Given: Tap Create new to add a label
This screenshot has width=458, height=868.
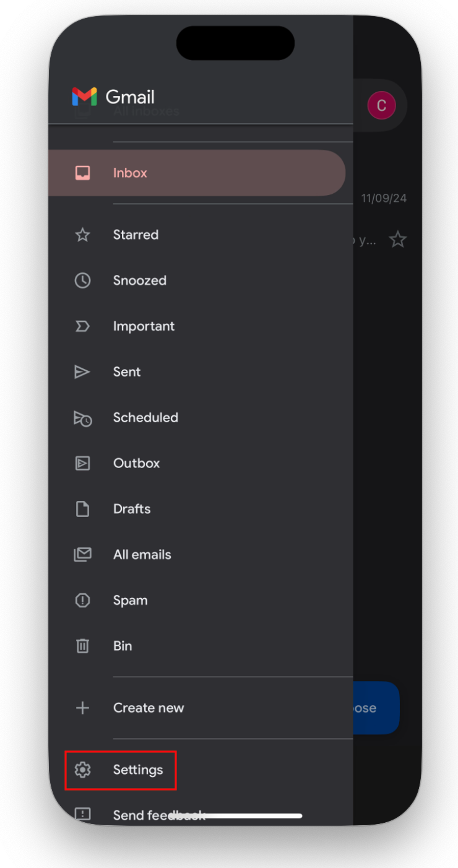Looking at the screenshot, I should pyautogui.click(x=149, y=708).
